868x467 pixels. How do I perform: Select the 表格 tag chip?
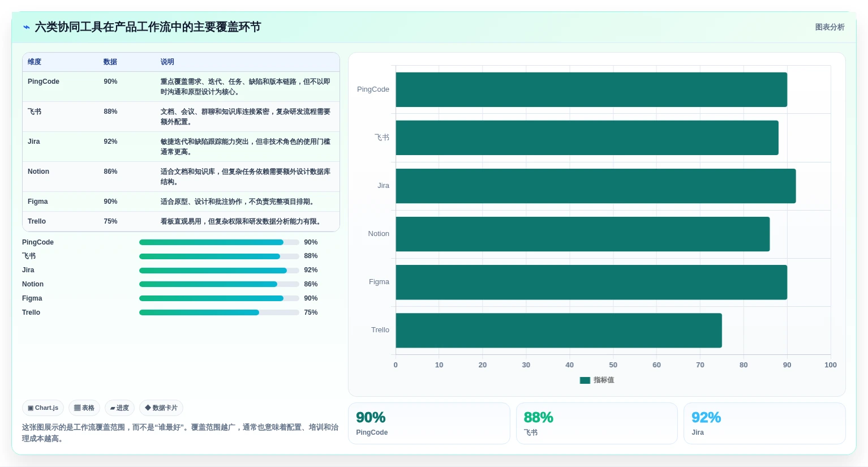tap(84, 408)
